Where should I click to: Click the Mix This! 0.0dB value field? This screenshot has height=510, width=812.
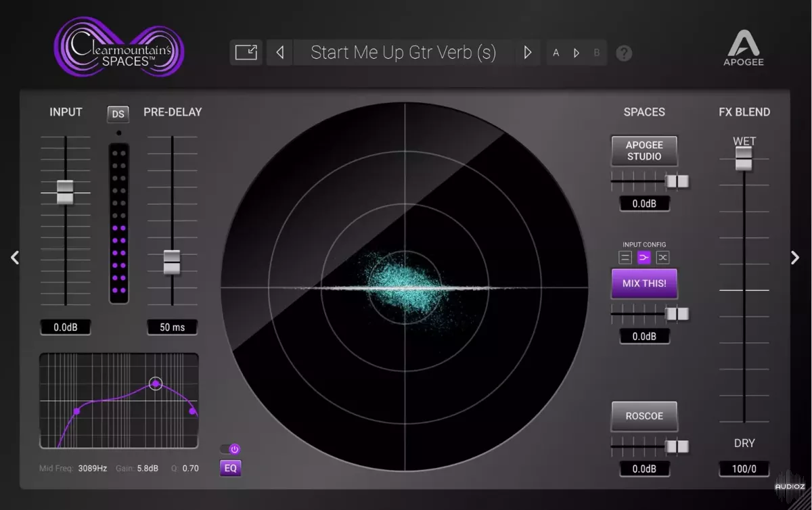pyautogui.click(x=644, y=336)
